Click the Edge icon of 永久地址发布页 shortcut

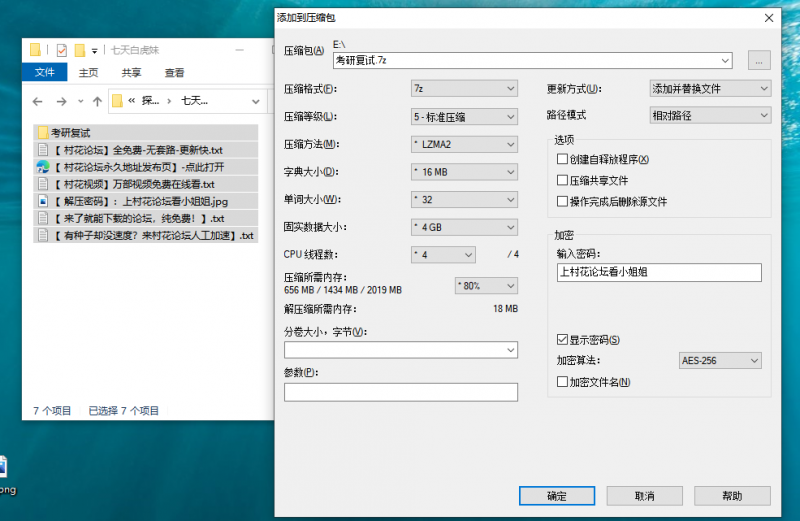point(42,167)
